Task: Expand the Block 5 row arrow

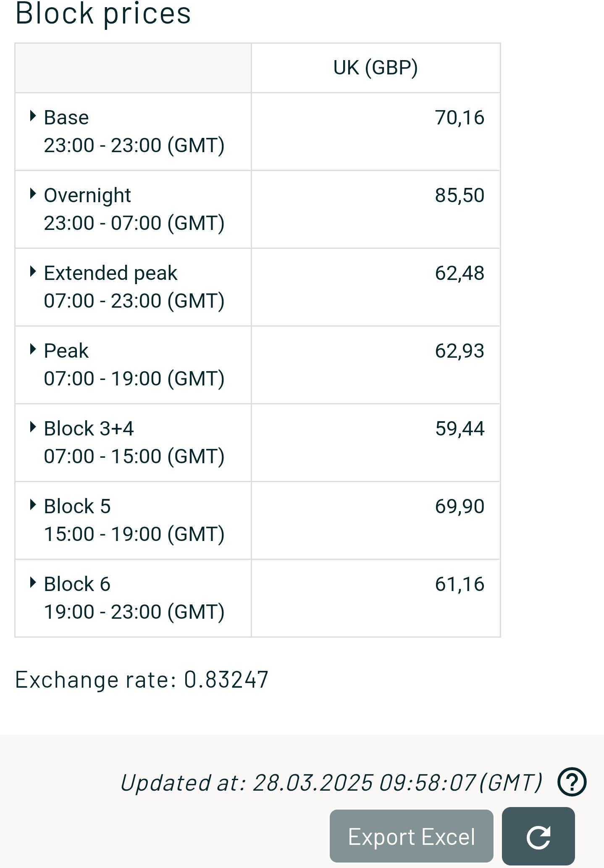Action: (x=33, y=505)
